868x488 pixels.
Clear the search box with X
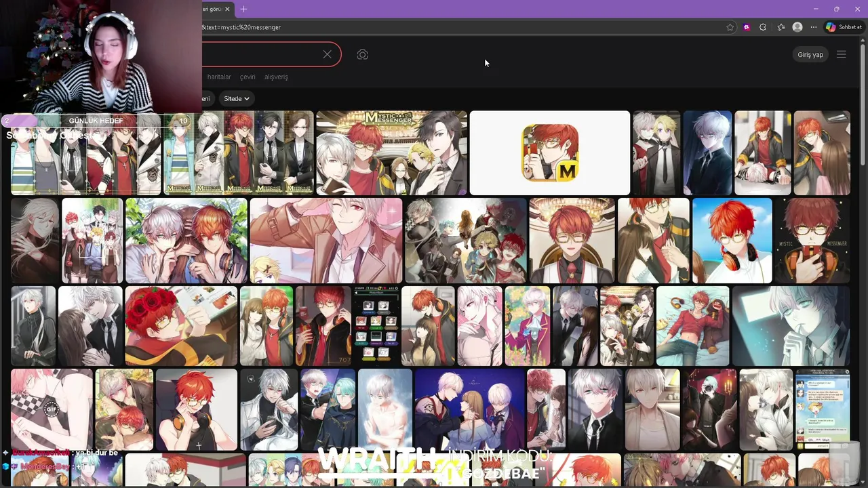(x=327, y=54)
